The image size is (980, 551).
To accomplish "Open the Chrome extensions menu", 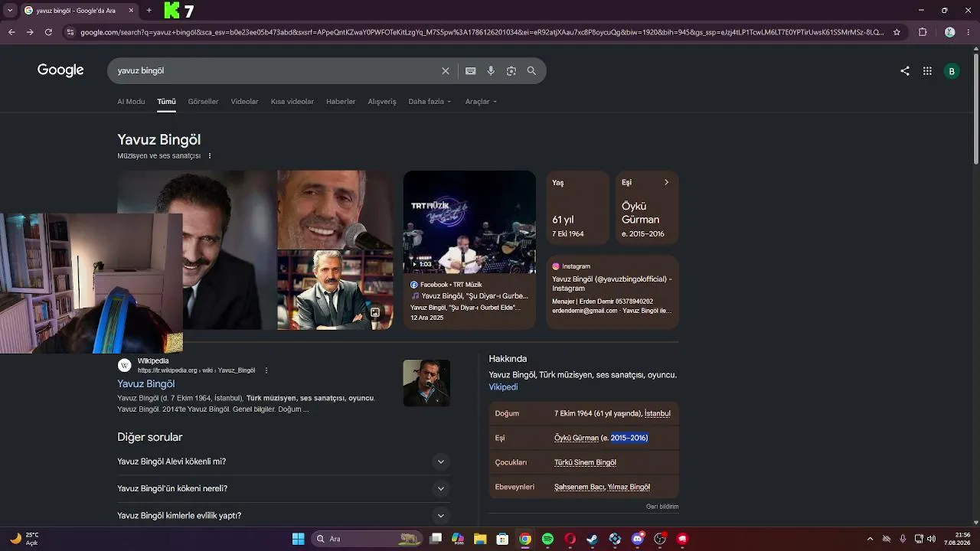I will (x=923, y=32).
